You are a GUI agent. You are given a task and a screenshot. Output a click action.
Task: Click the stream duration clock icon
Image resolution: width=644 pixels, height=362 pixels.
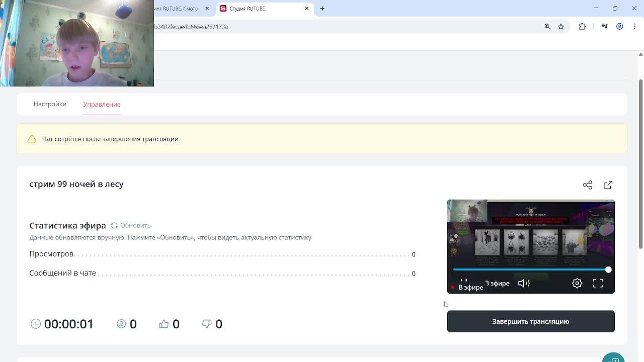(x=36, y=324)
